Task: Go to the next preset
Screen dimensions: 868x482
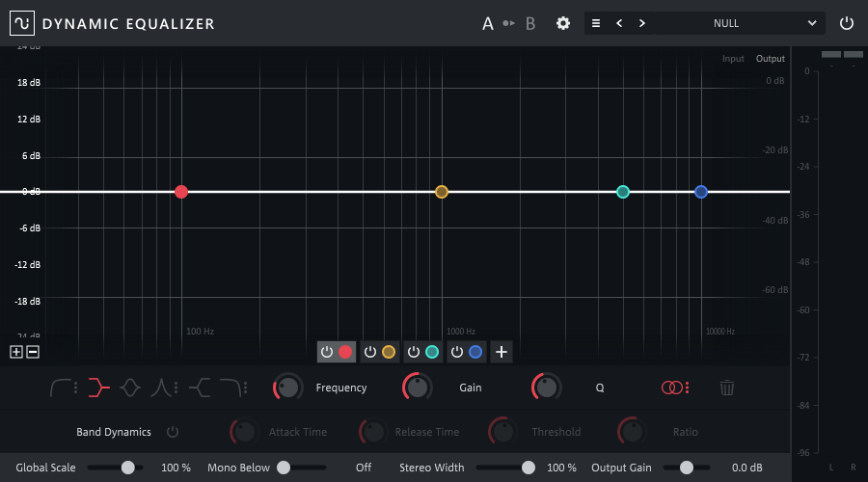Action: click(x=642, y=23)
